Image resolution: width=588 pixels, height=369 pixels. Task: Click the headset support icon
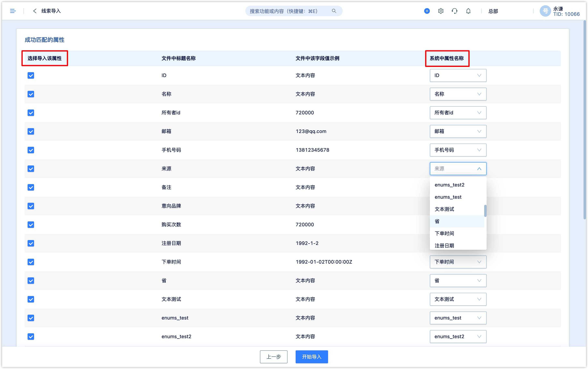pos(454,11)
